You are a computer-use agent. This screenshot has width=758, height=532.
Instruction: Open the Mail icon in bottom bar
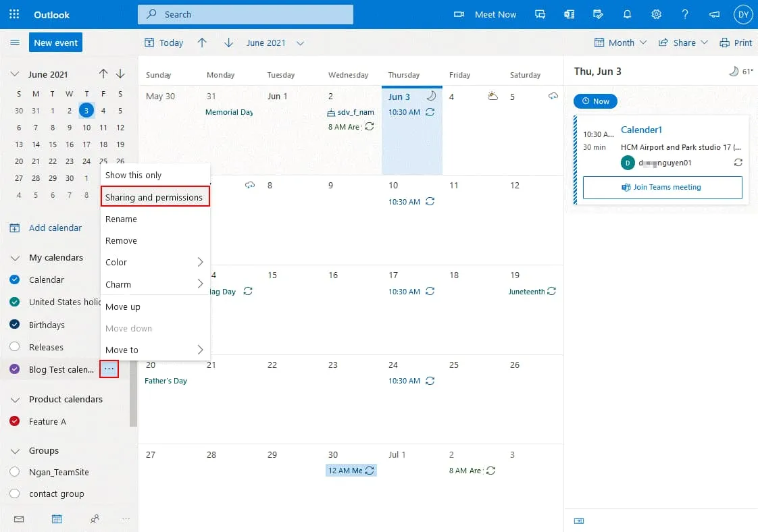coord(19,519)
